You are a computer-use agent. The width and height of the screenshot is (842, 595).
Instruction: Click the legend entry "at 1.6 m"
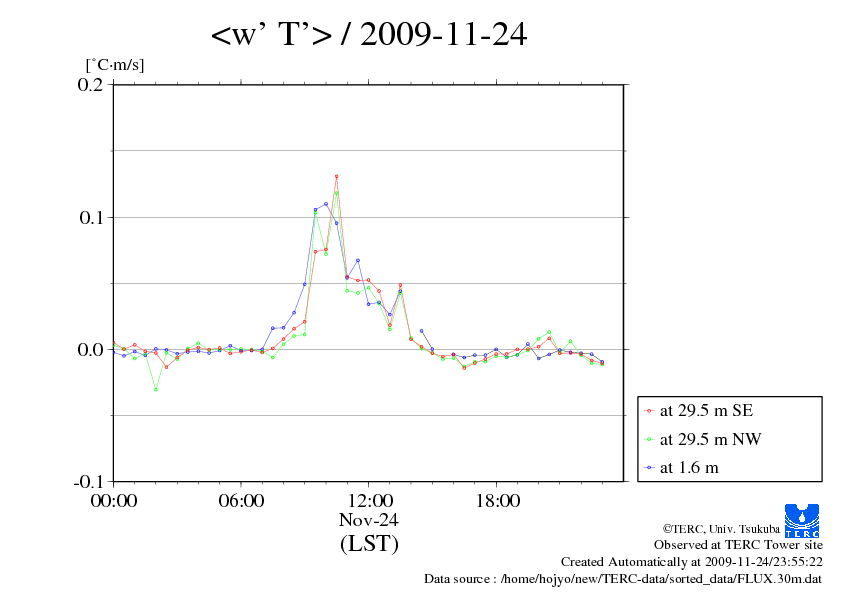689,468
